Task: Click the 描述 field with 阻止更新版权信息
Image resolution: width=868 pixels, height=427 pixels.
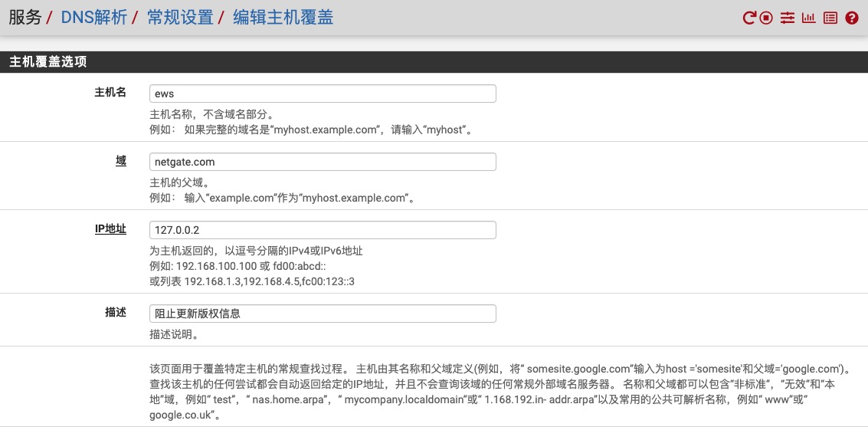Action: (323, 314)
